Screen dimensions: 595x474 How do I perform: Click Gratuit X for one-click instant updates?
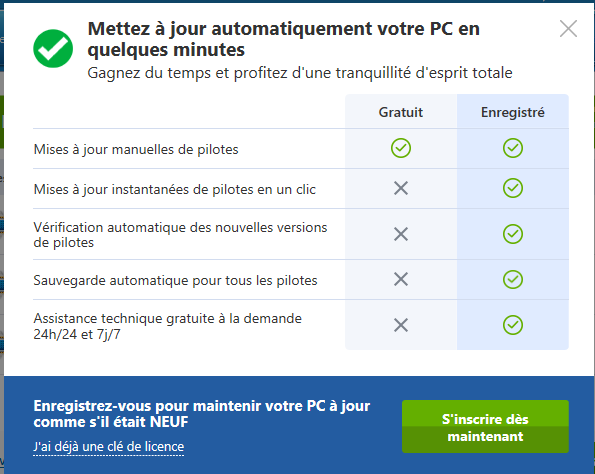tap(401, 188)
